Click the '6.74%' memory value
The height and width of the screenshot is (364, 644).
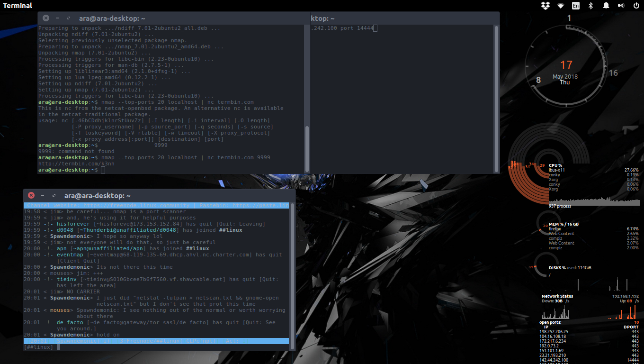633,229
